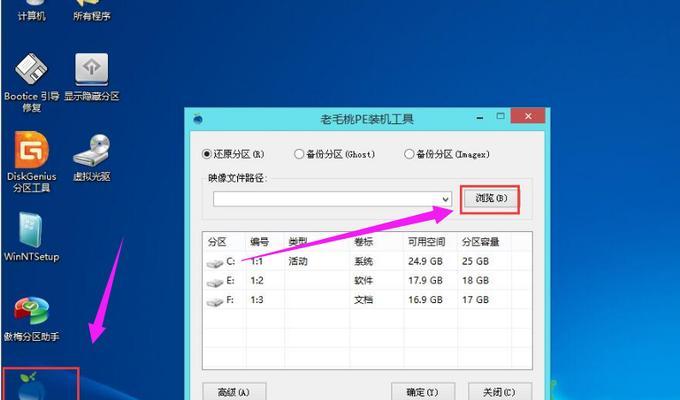Sort by the 卷标 column header
This screenshot has width=680, height=400.
coord(363,242)
